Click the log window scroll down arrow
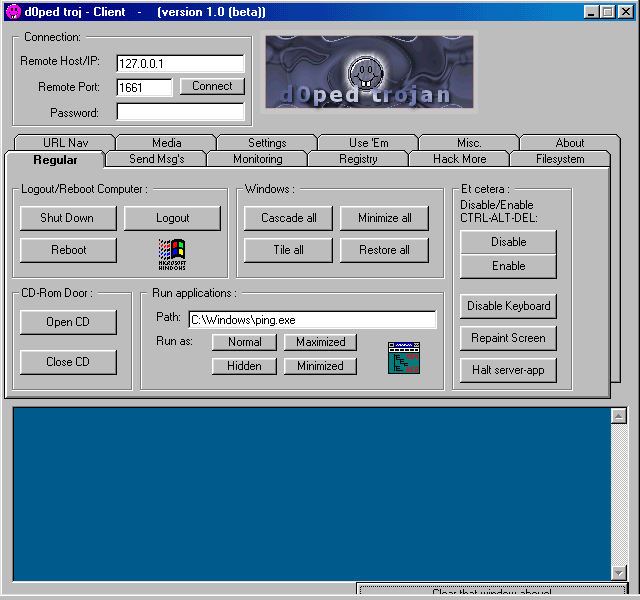This screenshot has height=600, width=640. [618, 572]
